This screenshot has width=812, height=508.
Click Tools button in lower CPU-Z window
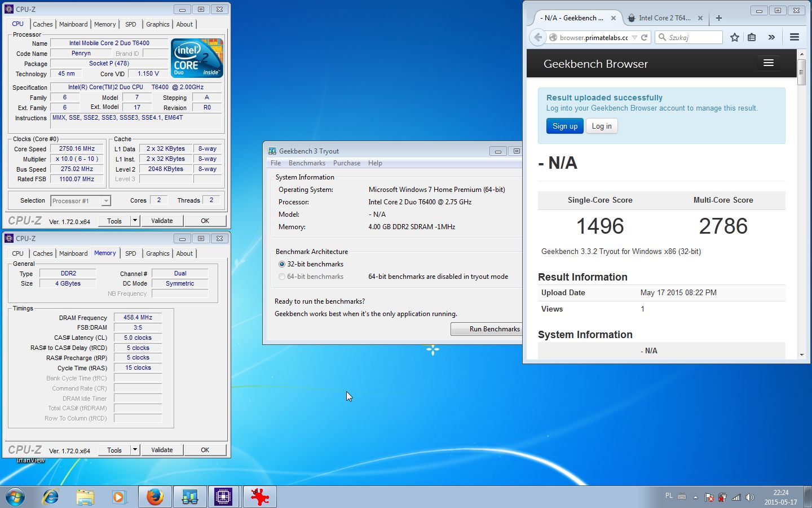[114, 450]
